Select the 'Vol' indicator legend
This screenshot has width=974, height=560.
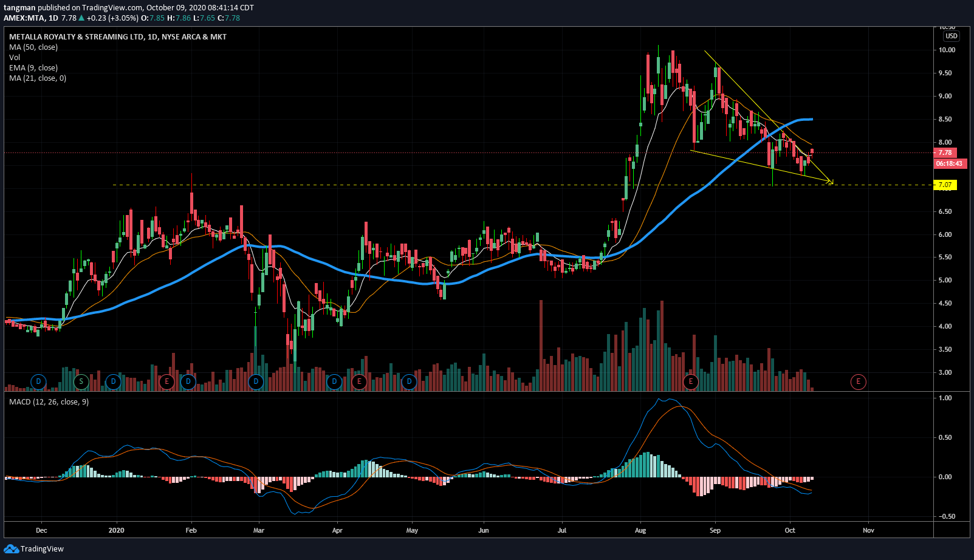[15, 58]
